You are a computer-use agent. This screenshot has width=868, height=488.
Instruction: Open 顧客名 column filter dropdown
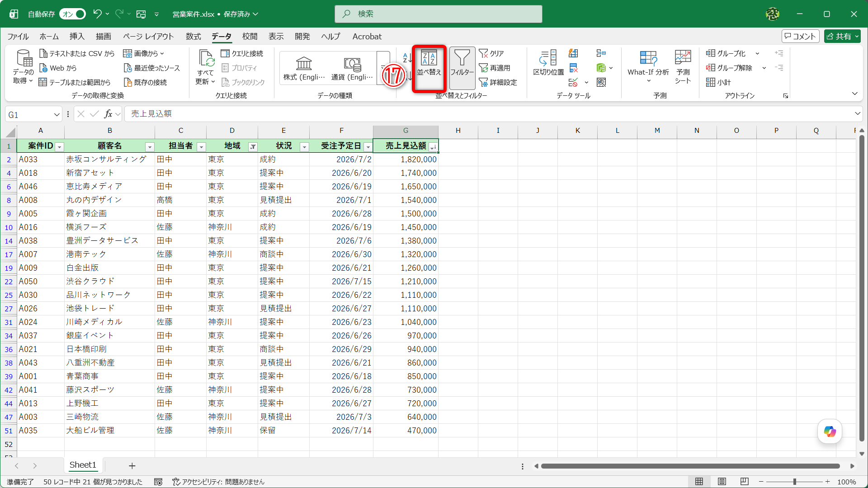150,147
